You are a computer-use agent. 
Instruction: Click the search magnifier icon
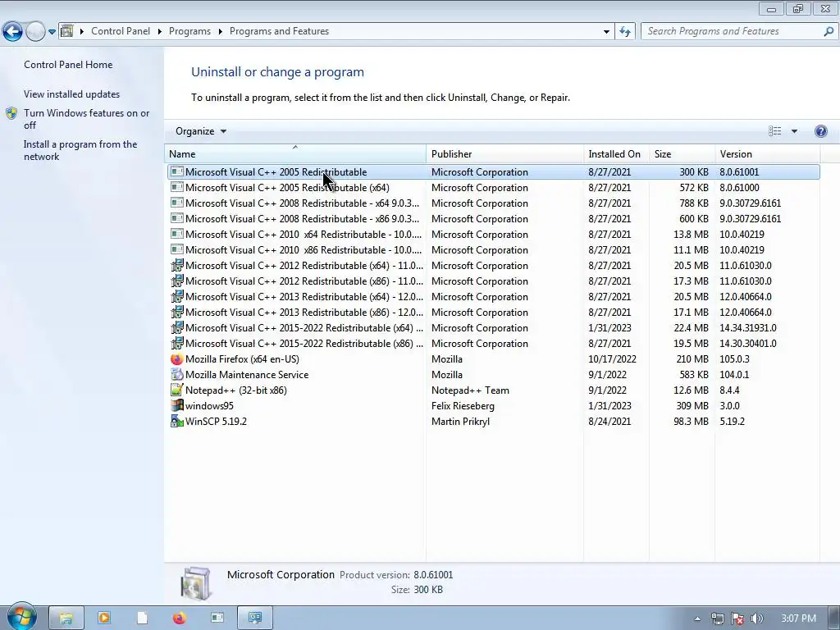(829, 31)
